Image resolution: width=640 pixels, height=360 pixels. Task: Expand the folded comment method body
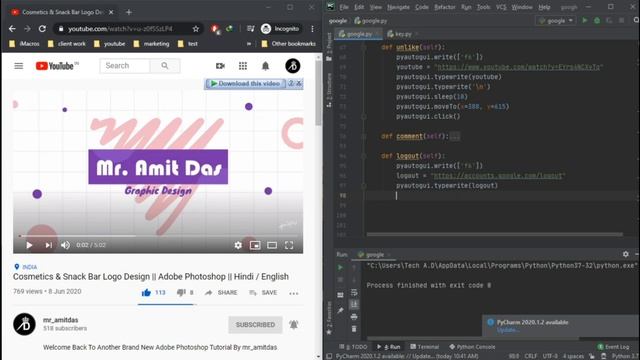click(455, 136)
